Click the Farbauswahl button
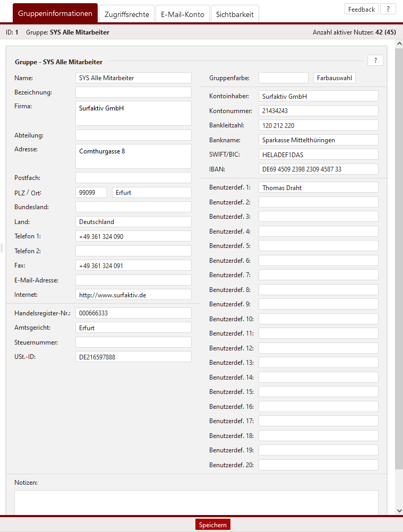This screenshot has width=403, height=532. [x=335, y=78]
